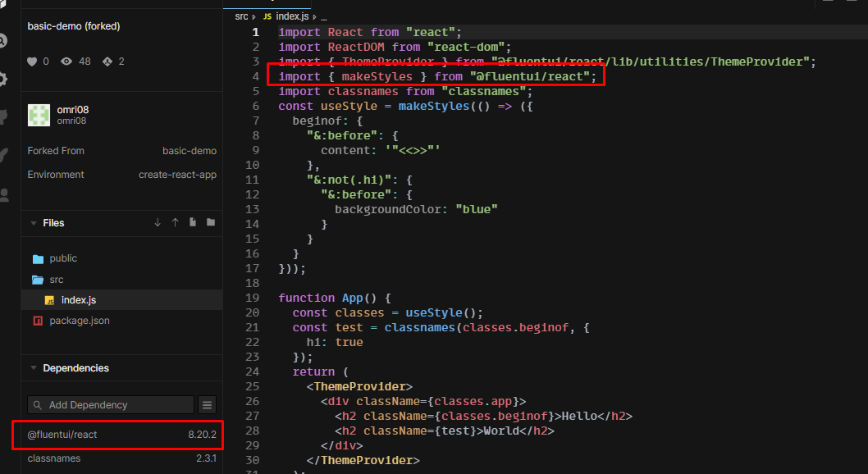Viewport: 868px width, 474px height.
Task: Create a new folder in the Files panel
Action: [211, 223]
